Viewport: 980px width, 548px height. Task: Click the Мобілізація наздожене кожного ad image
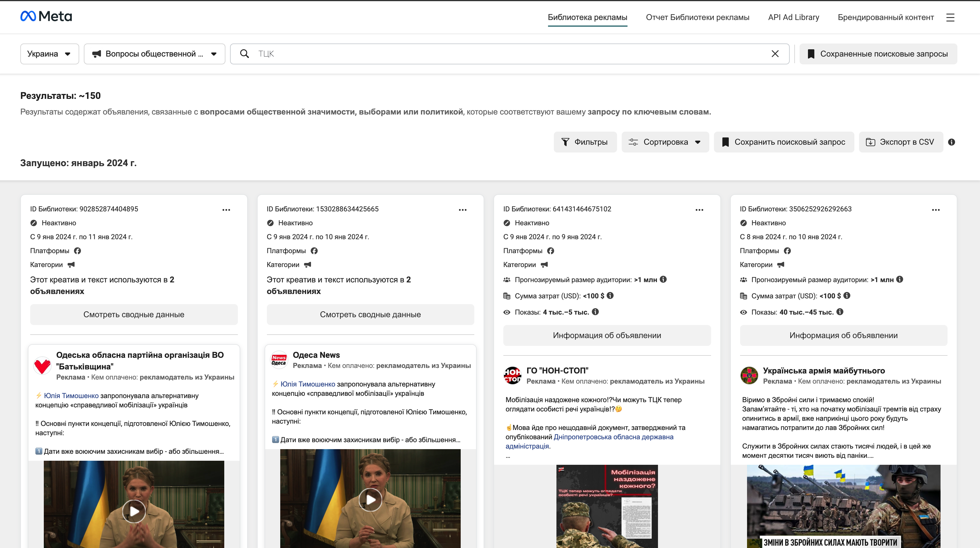607,506
